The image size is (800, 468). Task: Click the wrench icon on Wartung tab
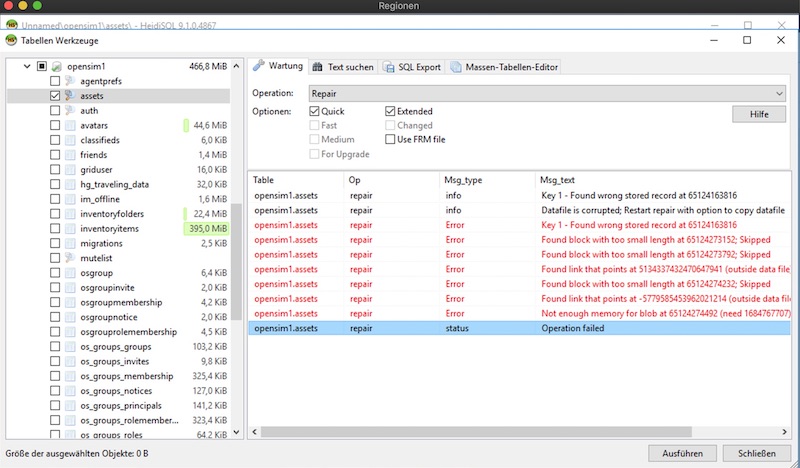tap(259, 66)
